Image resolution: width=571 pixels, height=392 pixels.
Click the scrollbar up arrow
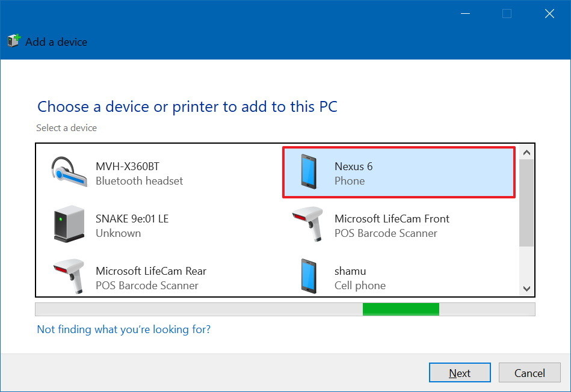point(526,152)
